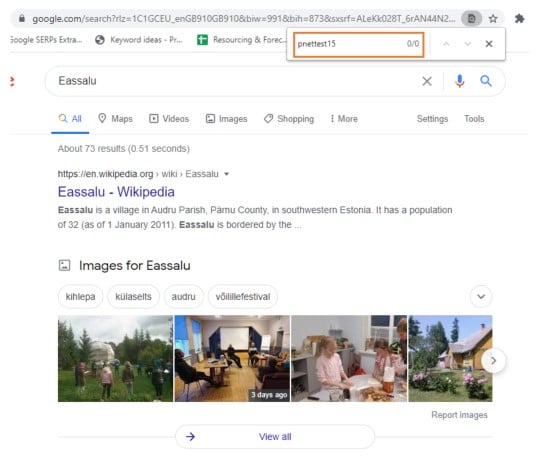The height and width of the screenshot is (458, 557).
Task: Filter images by külaselts chip
Action: coord(133,296)
